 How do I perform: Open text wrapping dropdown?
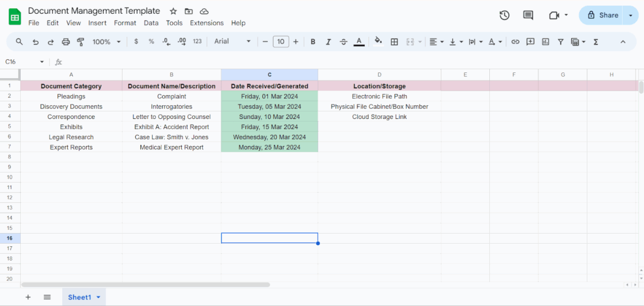point(475,42)
